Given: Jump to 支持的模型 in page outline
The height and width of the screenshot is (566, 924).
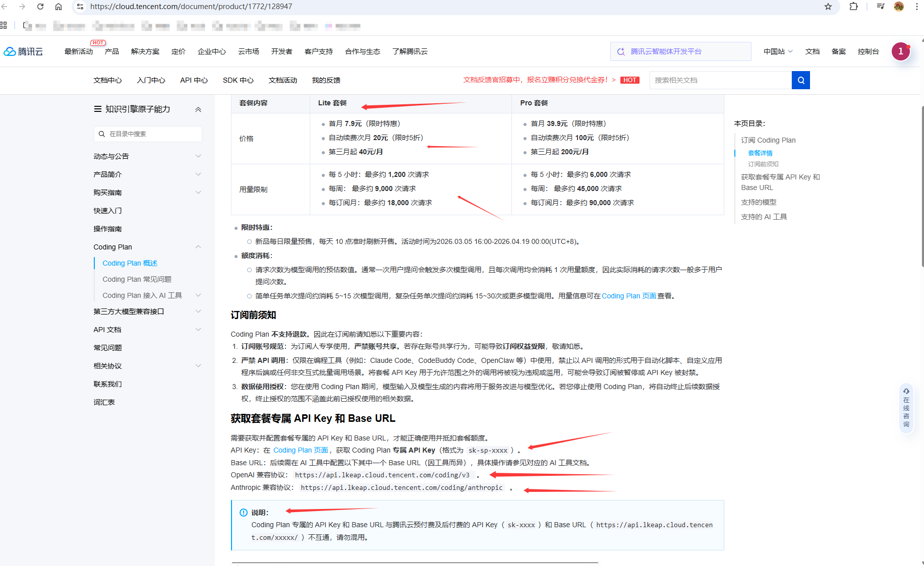Looking at the screenshot, I should tap(758, 202).
